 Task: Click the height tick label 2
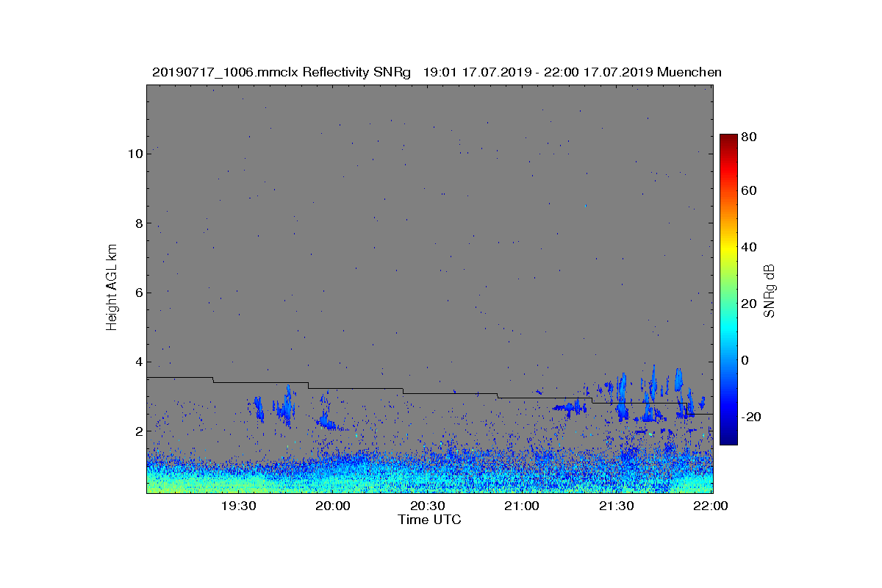(138, 431)
